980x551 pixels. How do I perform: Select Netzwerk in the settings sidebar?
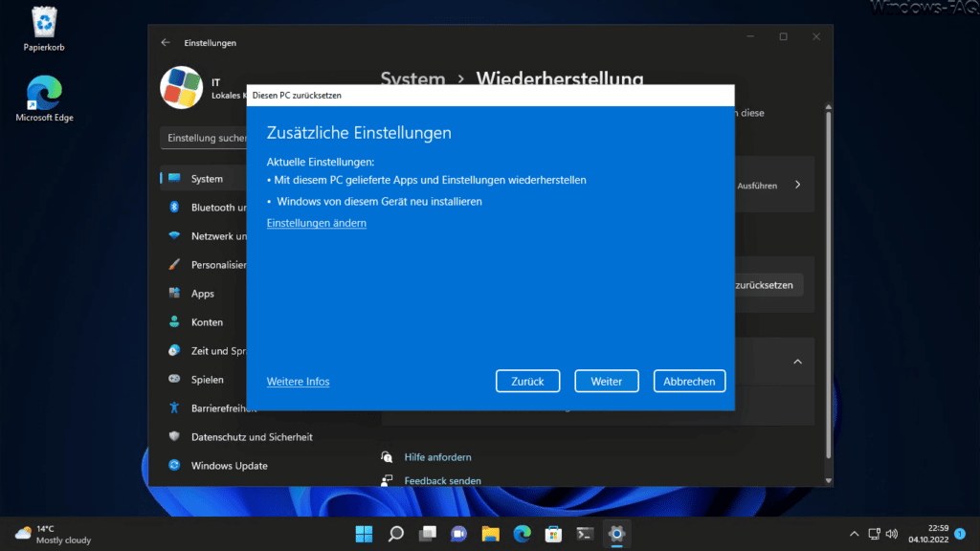pos(205,236)
